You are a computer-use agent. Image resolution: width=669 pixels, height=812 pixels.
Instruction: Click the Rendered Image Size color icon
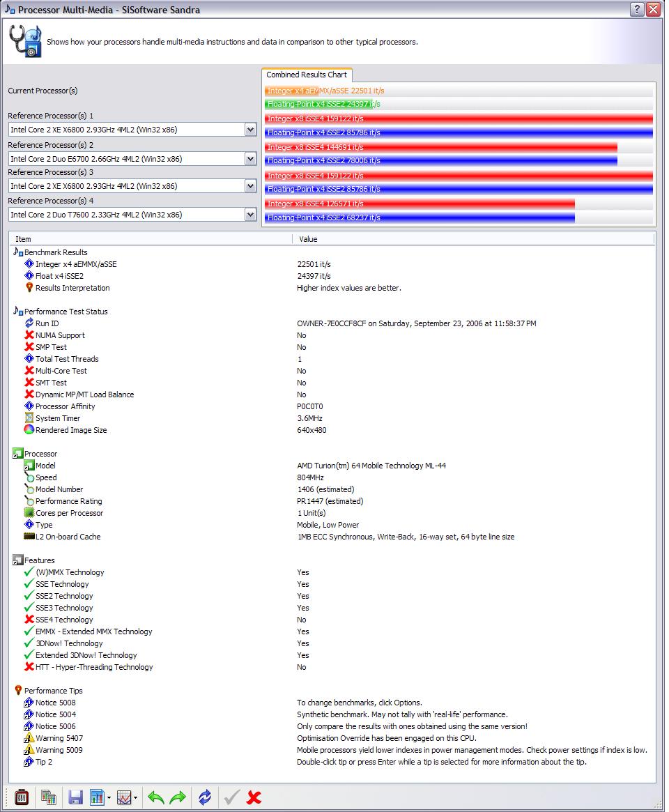[x=29, y=430]
